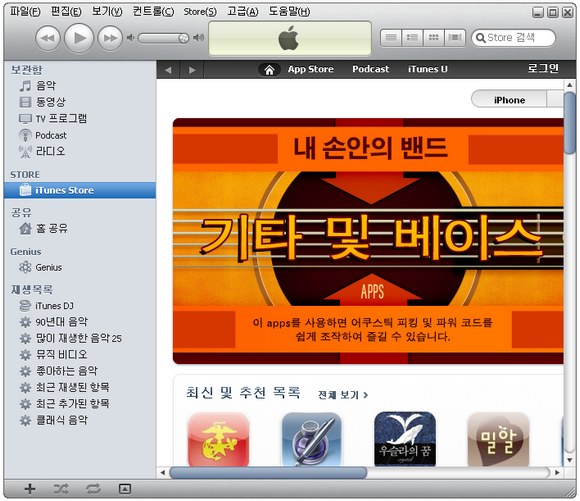Open 컨트롤(C) menu
Image resolution: width=580 pixels, height=501 pixels.
[153, 11]
